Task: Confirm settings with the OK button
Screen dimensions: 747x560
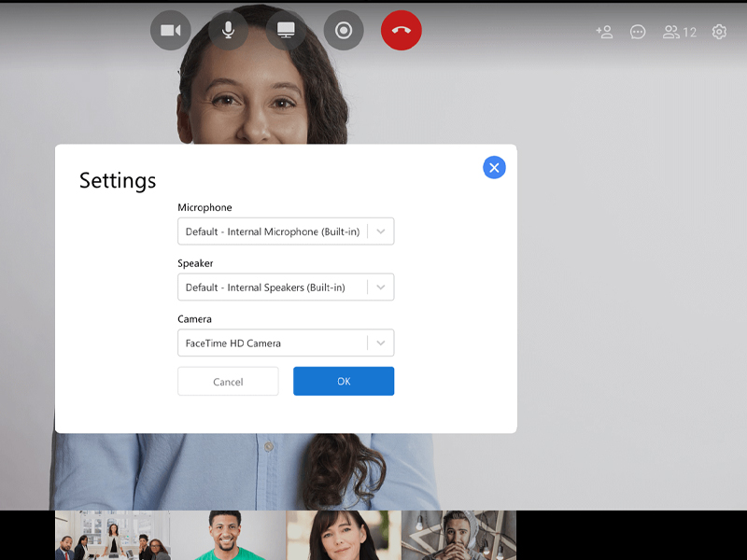Action: pyautogui.click(x=344, y=381)
